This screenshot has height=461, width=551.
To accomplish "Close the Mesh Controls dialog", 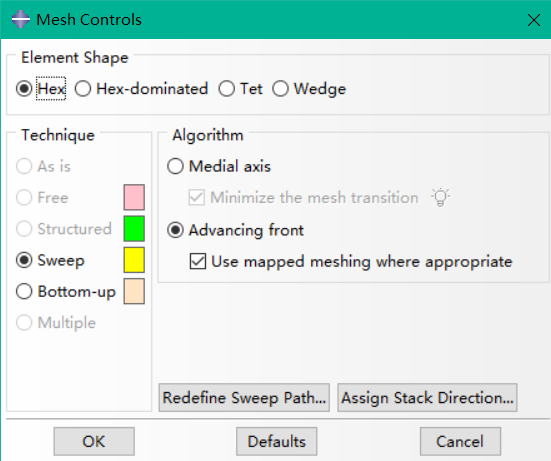I will 534,20.
